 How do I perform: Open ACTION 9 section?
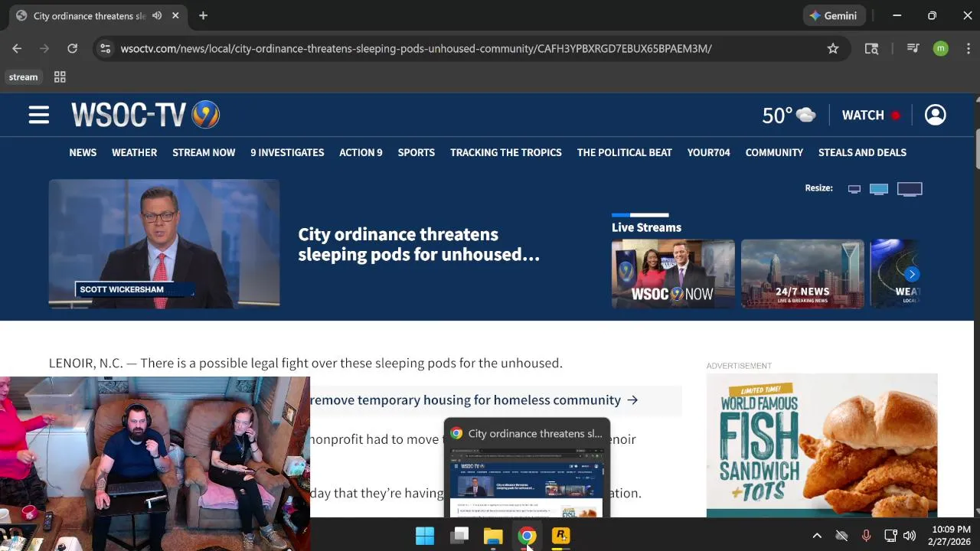click(x=361, y=152)
